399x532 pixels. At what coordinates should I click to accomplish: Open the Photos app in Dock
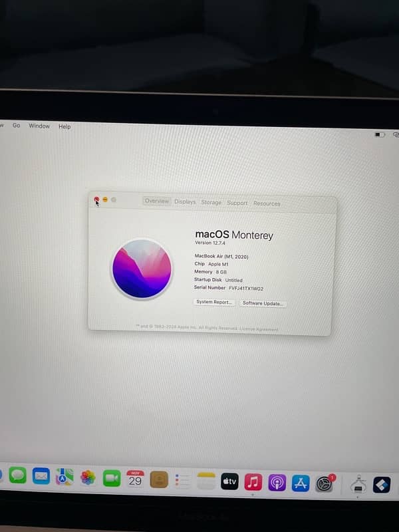coord(88,477)
